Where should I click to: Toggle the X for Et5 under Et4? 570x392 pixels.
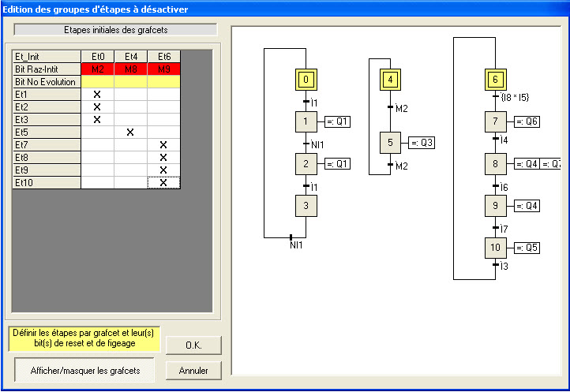130,133
